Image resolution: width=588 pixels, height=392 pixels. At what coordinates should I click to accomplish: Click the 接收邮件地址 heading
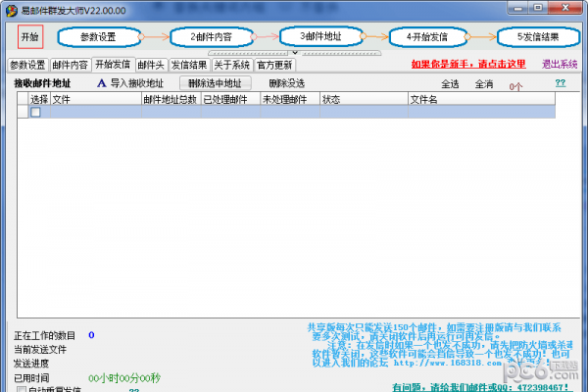point(42,83)
